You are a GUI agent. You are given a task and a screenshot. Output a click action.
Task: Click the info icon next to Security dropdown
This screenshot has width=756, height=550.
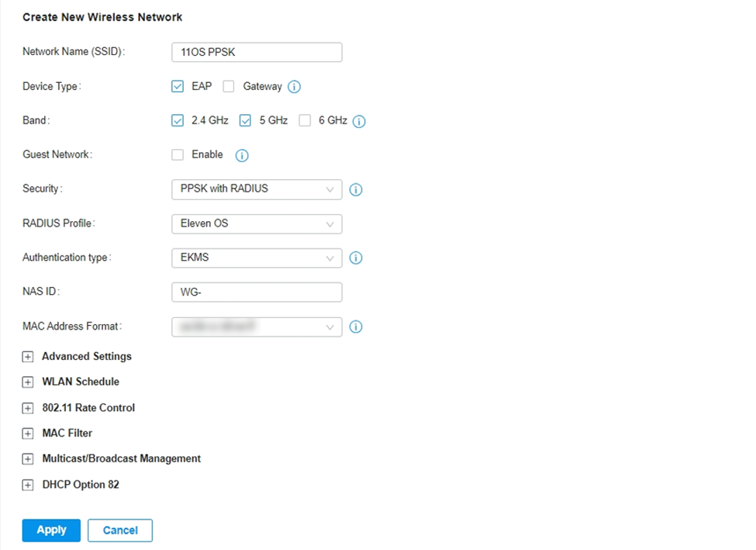tap(356, 189)
